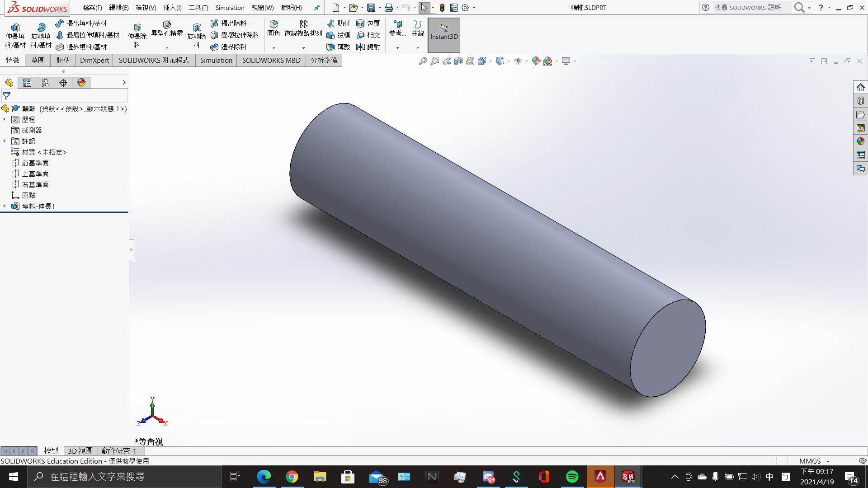Click the Shell (薄殼) tool
This screenshot has width=868, height=488.
(x=330, y=47)
